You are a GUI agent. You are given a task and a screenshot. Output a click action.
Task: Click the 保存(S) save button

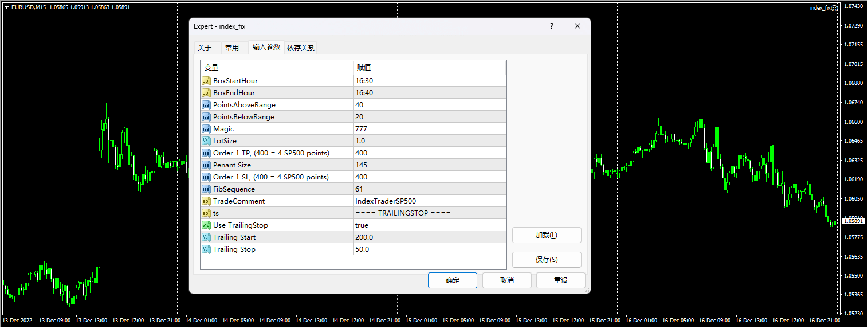(546, 260)
